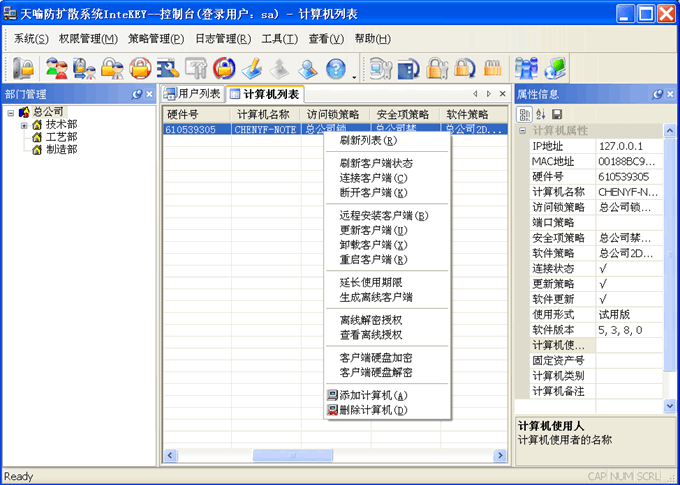Choose 刷新客户端状态 in context menu
This screenshot has height=485, width=680.
point(387,164)
